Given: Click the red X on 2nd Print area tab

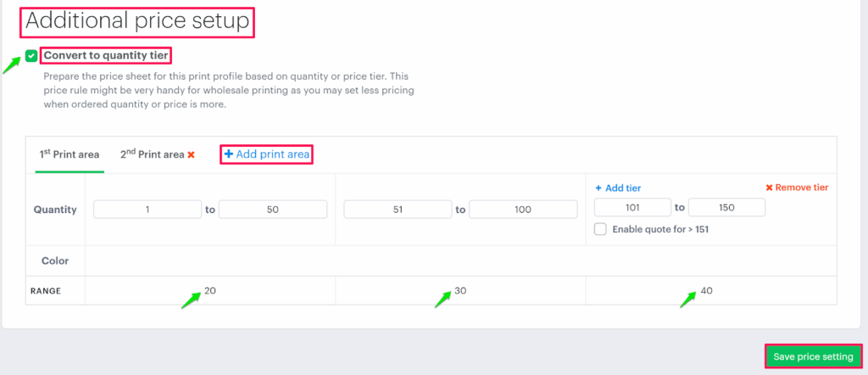Looking at the screenshot, I should tap(192, 155).
